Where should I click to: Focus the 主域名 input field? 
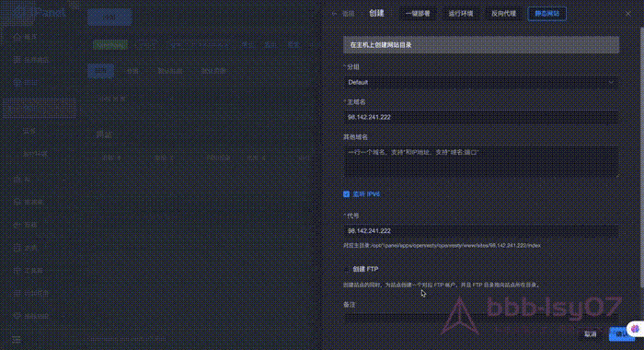[480, 117]
